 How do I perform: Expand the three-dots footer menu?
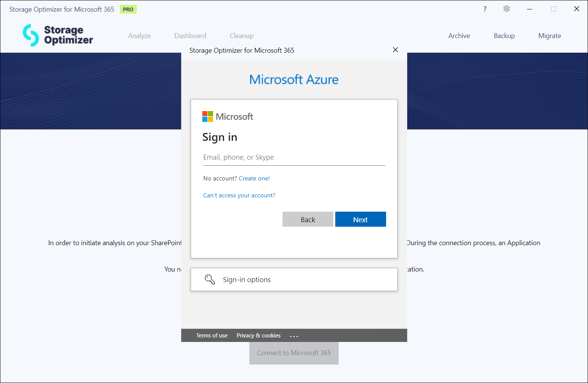294,336
